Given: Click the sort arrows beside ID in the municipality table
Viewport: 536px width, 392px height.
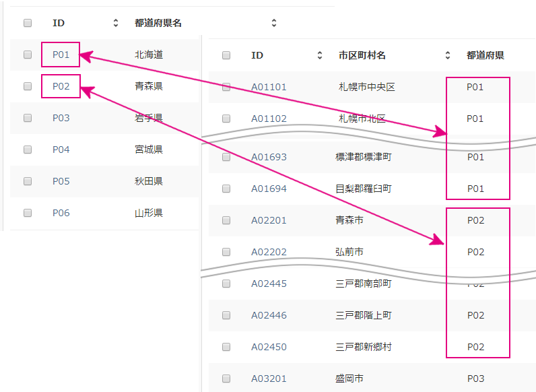Looking at the screenshot, I should [x=320, y=55].
